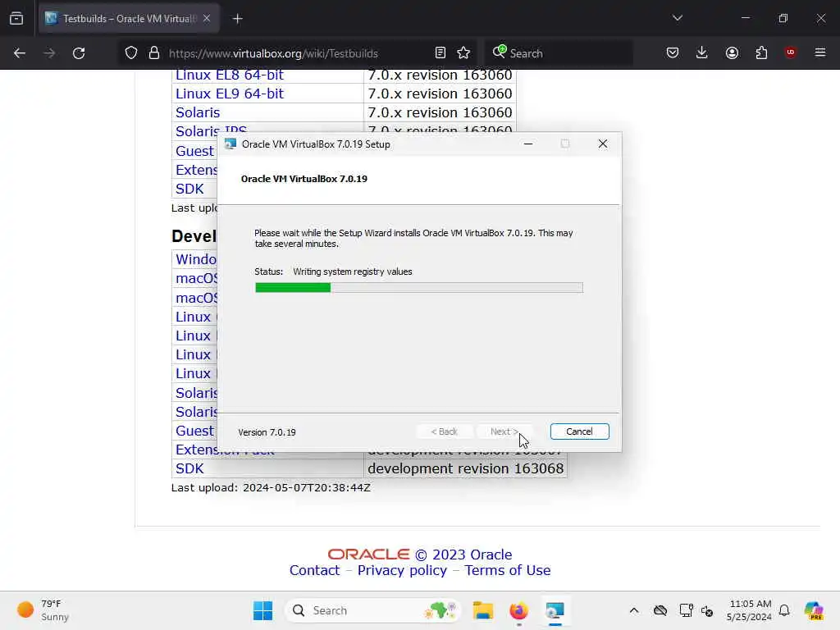Open a new browser tab

coord(237,19)
